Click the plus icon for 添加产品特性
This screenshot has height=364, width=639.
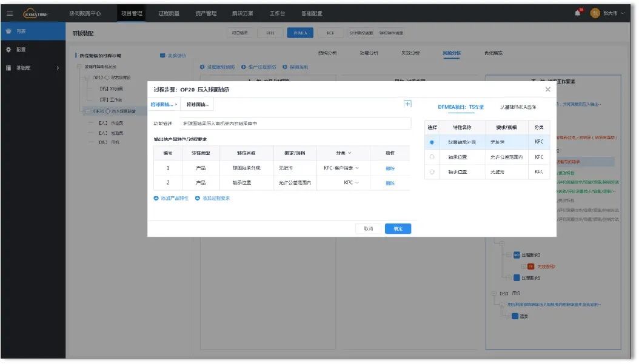tap(156, 199)
